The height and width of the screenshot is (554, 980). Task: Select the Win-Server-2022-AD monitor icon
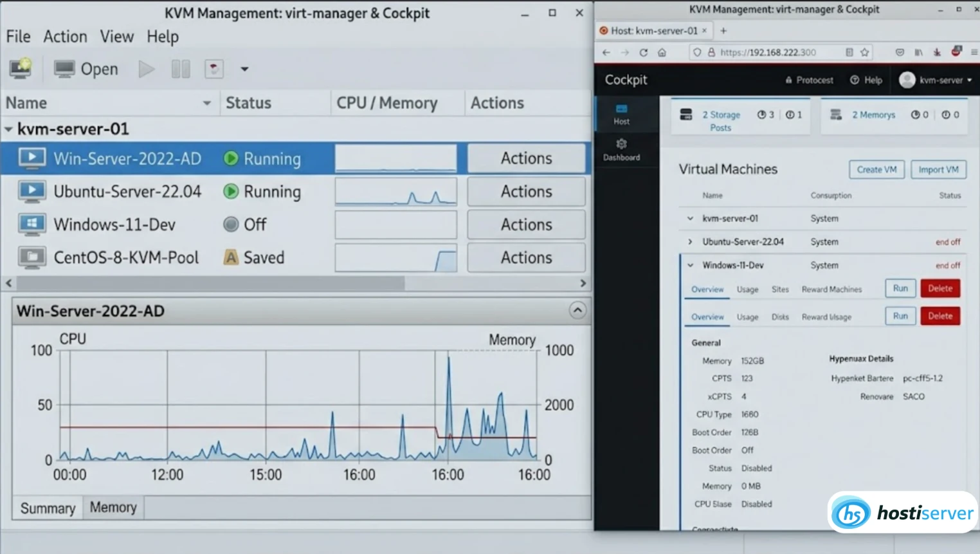pyautogui.click(x=32, y=158)
